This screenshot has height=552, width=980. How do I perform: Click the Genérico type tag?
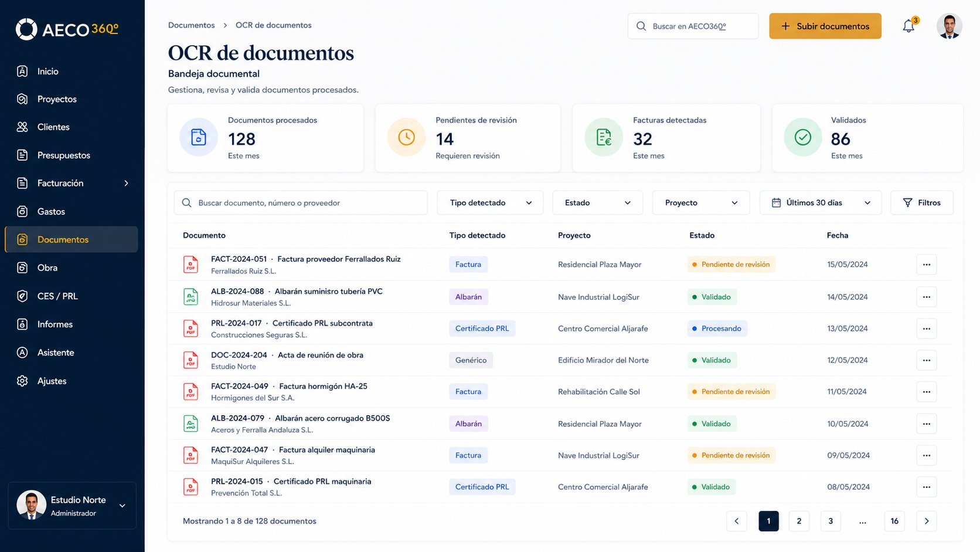pyautogui.click(x=471, y=360)
